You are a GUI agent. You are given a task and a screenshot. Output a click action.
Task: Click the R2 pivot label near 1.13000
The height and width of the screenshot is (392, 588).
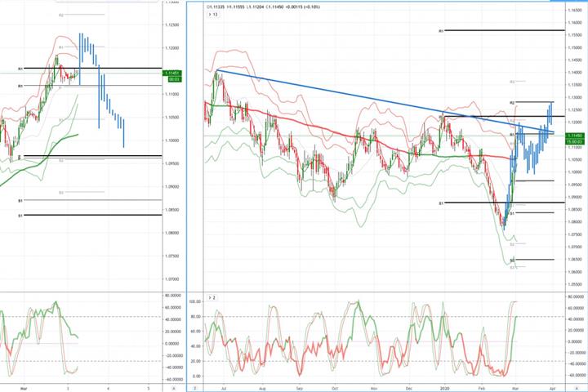(x=511, y=102)
